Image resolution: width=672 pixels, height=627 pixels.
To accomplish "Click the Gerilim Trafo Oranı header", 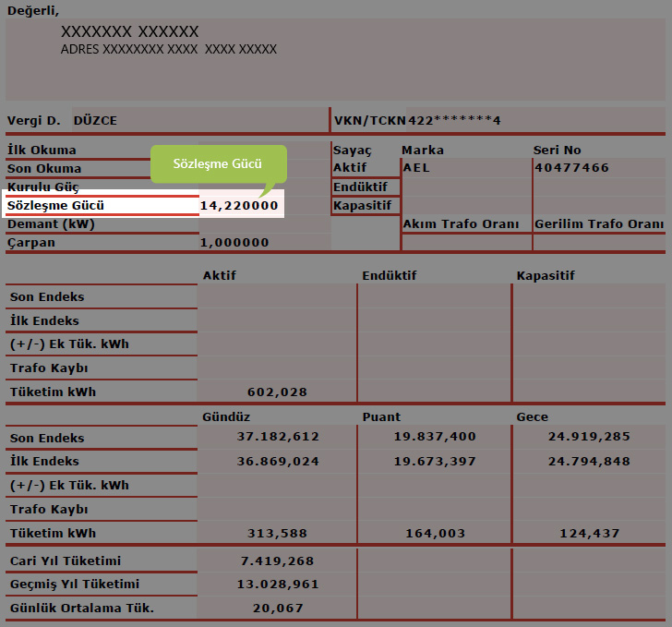I will pos(598,224).
